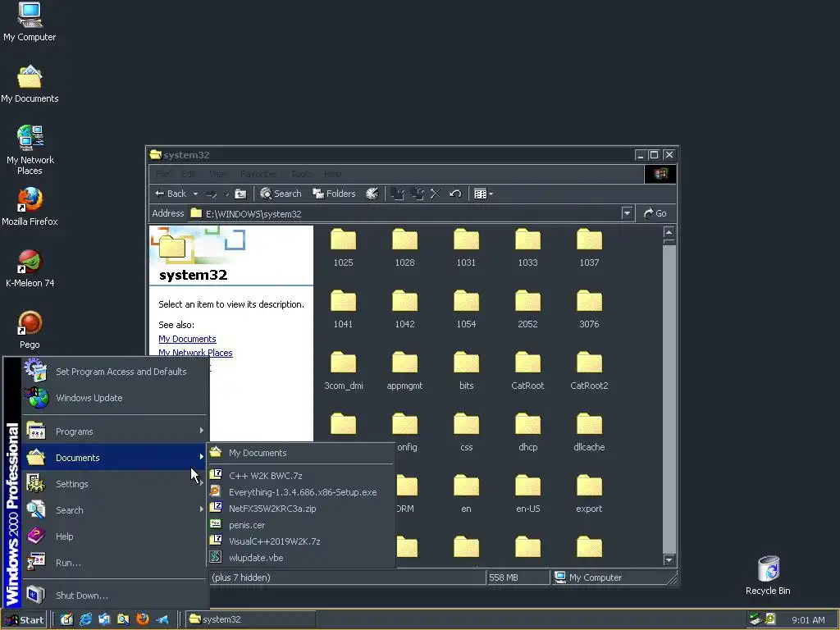Open the File menu in system32 window
Image resolution: width=840 pixels, height=630 pixels.
162,174
